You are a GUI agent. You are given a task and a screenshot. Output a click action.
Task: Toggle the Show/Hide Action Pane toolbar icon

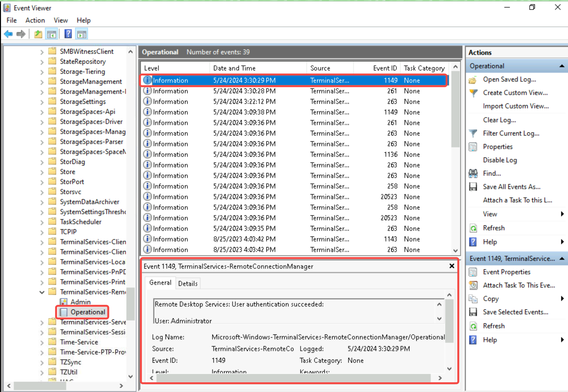click(82, 34)
